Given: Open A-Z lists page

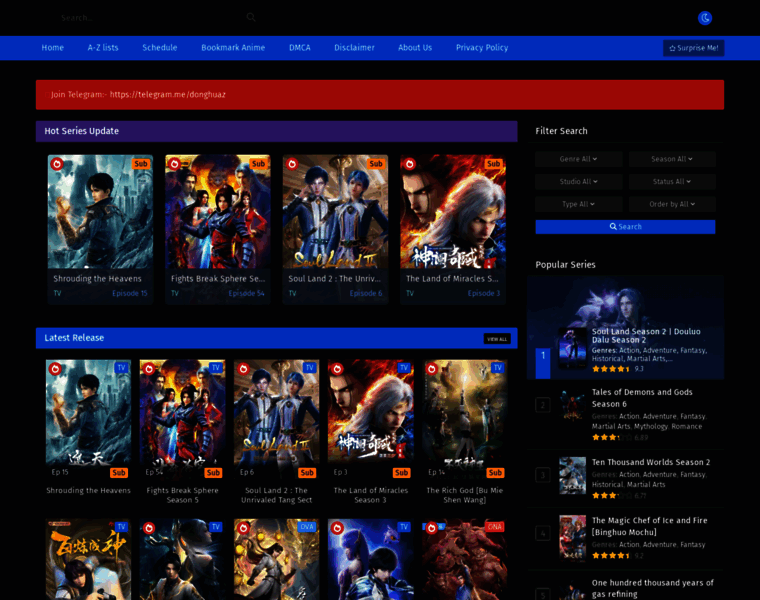Looking at the screenshot, I should [103, 47].
